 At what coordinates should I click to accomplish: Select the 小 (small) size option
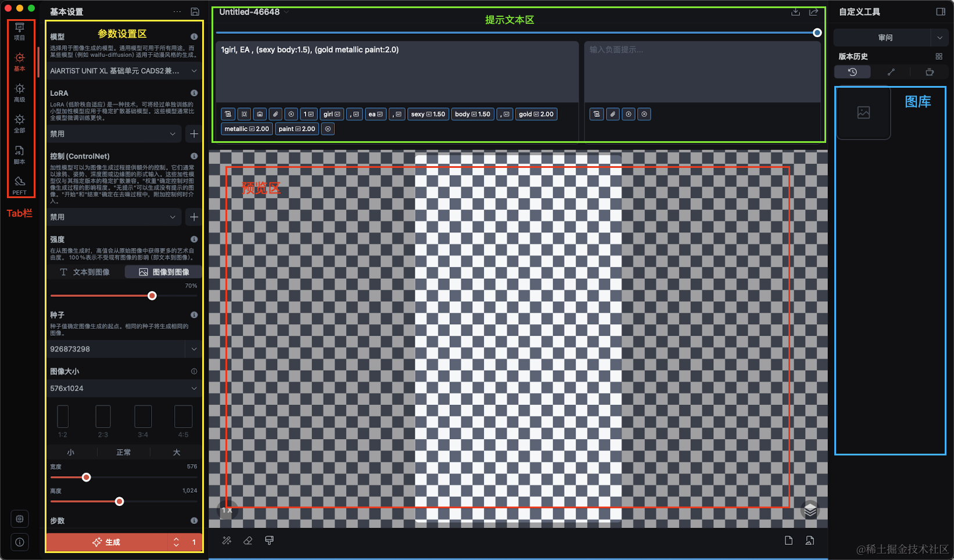point(71,452)
